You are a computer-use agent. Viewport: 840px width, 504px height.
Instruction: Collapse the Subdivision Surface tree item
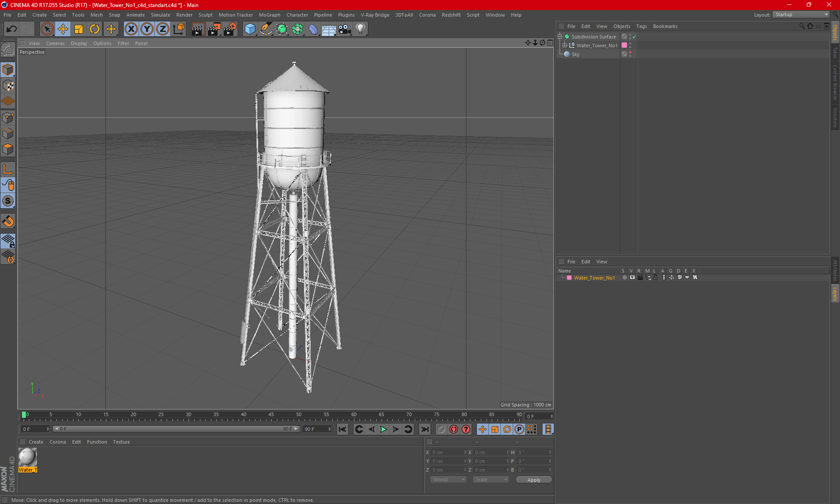click(560, 37)
